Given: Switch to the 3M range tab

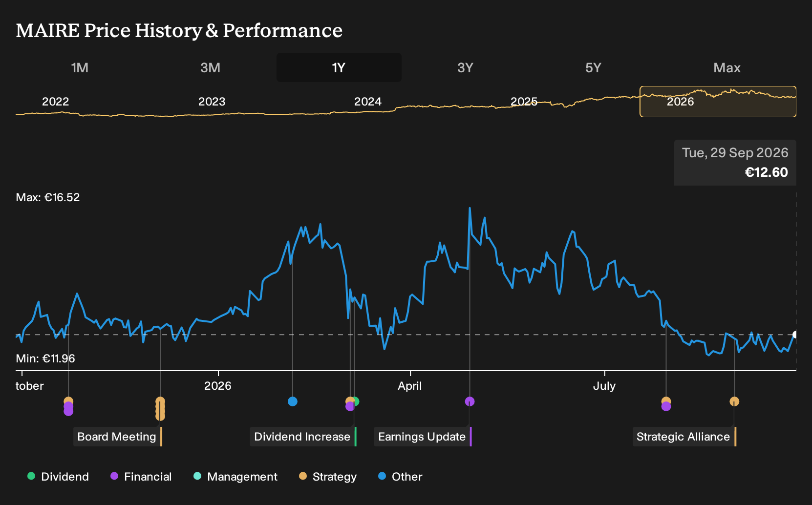Looking at the screenshot, I should pyautogui.click(x=210, y=67).
